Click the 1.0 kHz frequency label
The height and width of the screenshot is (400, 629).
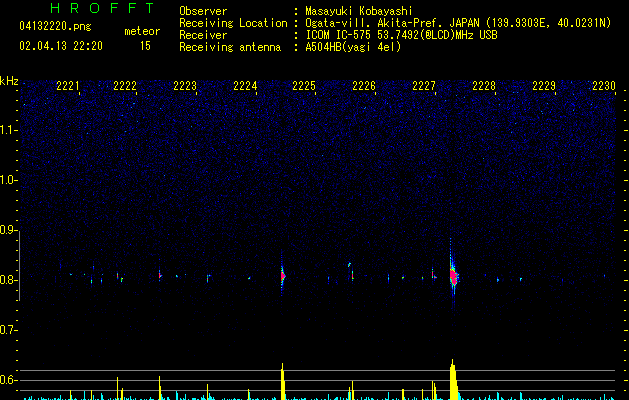tap(9, 180)
